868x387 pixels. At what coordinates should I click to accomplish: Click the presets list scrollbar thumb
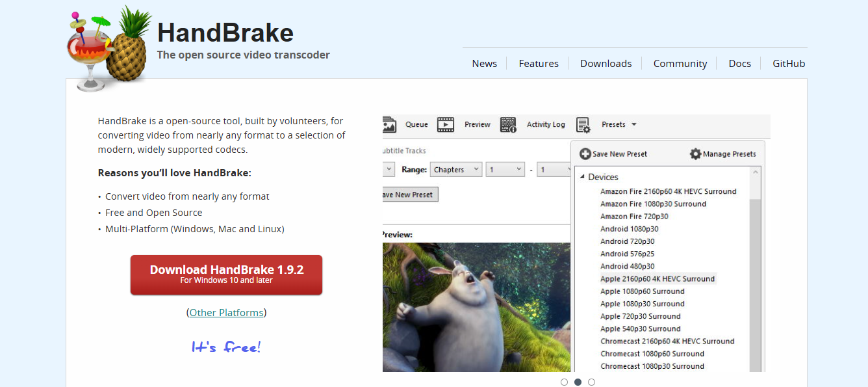coord(755,286)
